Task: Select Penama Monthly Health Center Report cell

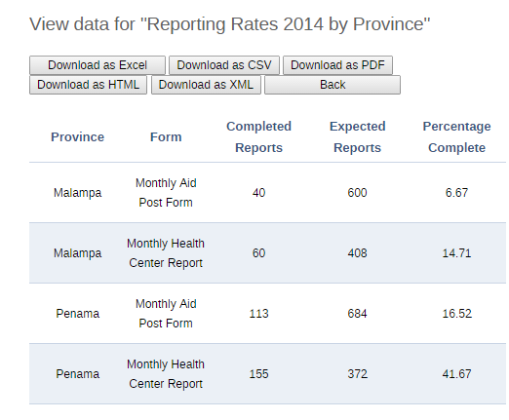Action: pyautogui.click(x=166, y=374)
